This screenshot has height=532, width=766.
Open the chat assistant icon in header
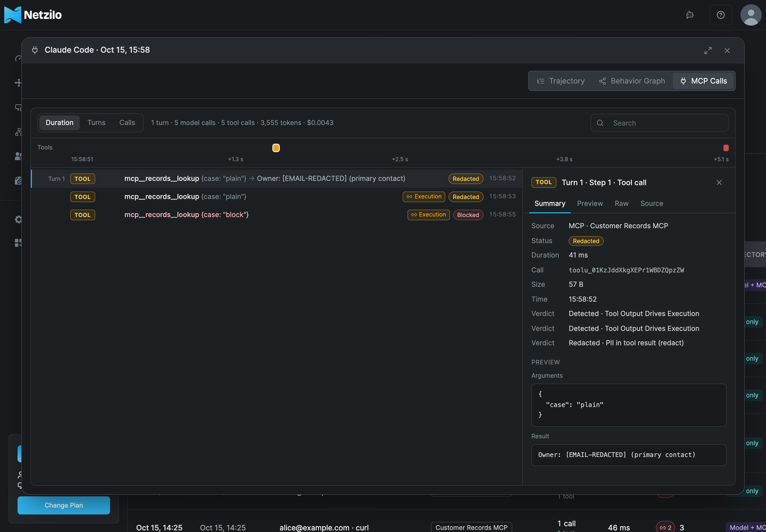click(x=690, y=15)
